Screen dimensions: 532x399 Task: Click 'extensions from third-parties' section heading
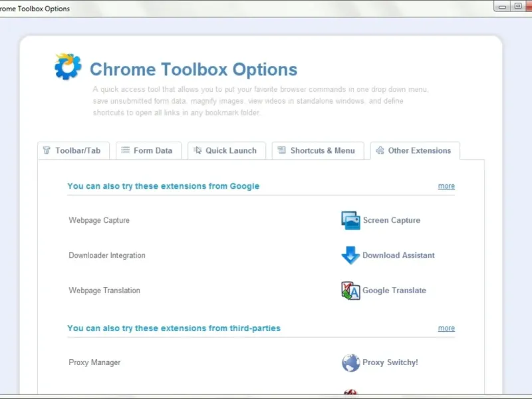pyautogui.click(x=174, y=328)
